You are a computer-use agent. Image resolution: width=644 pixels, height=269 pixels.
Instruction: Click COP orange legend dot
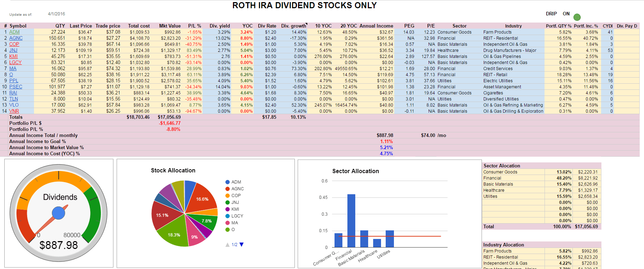point(228,196)
